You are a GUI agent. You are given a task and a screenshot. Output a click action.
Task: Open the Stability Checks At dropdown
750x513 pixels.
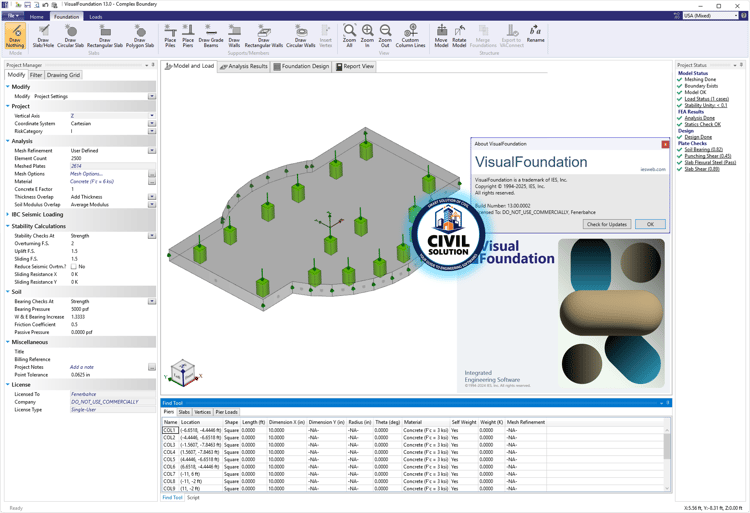point(152,236)
